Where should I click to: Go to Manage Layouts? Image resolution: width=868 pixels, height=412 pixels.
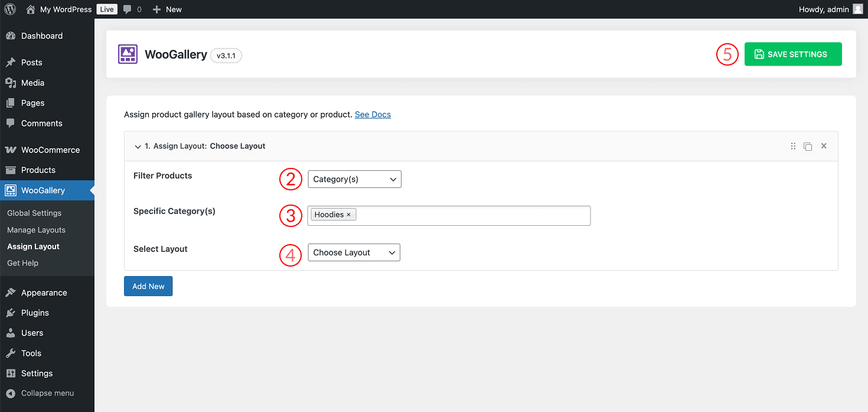point(36,230)
